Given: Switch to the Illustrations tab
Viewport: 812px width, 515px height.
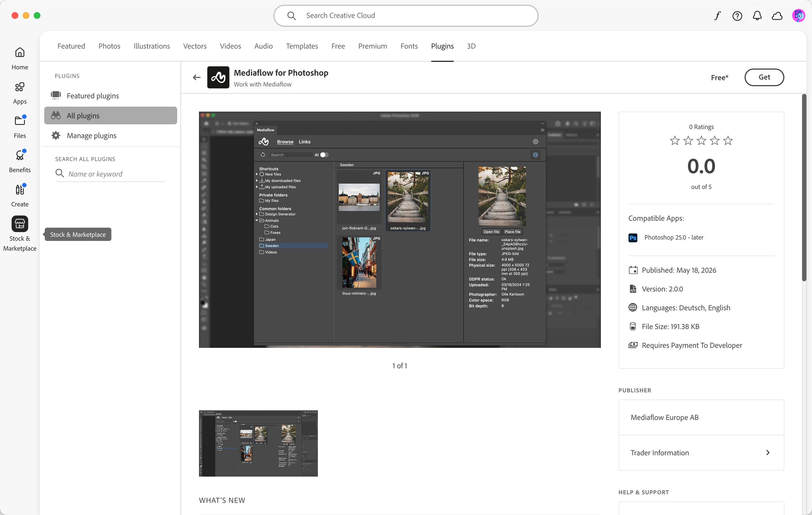Looking at the screenshot, I should pos(152,46).
